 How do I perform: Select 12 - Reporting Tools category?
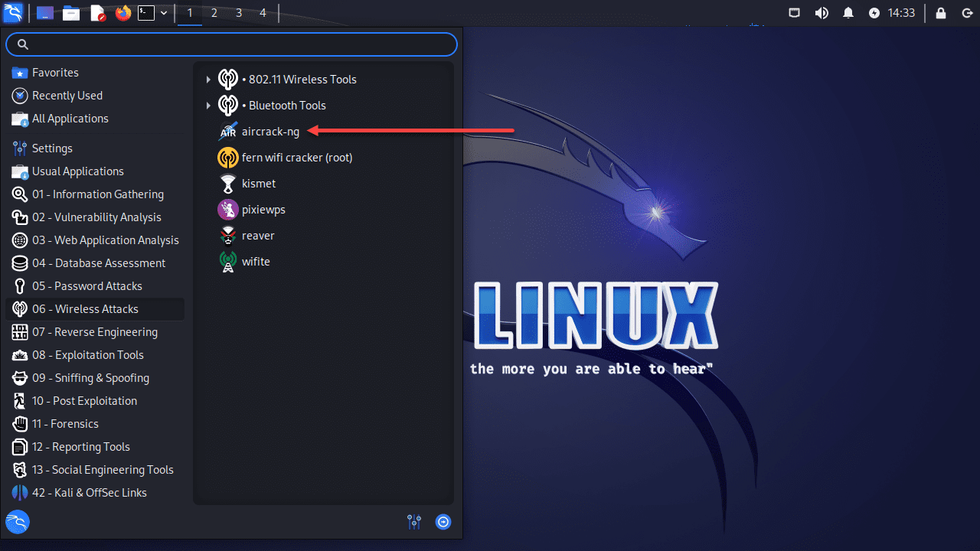95,447
